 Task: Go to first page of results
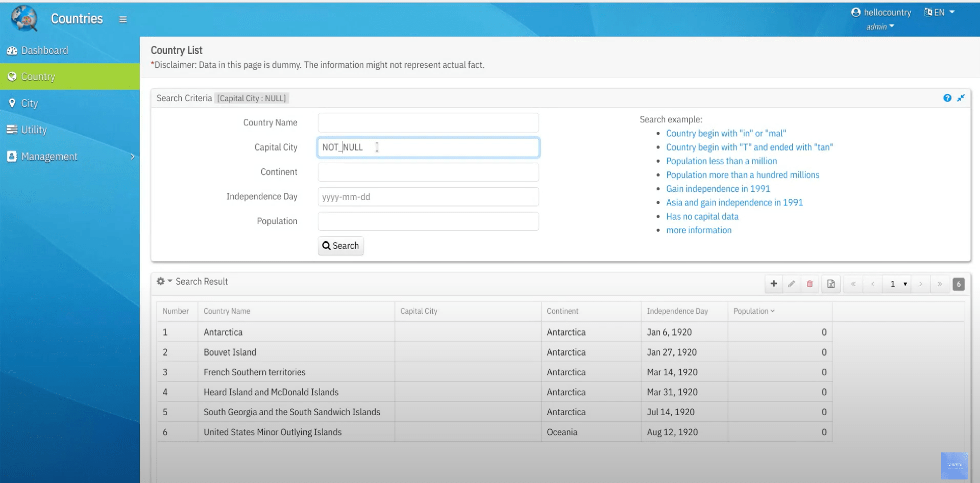click(x=853, y=284)
